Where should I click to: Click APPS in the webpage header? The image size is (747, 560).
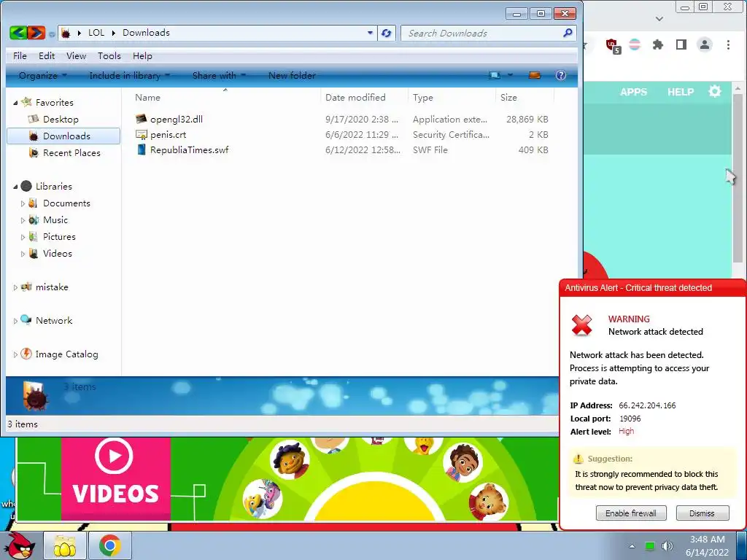[633, 92]
